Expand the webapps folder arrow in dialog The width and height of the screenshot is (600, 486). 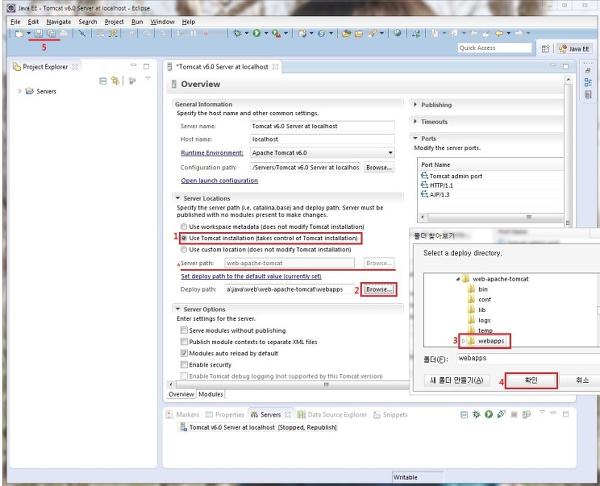pos(463,341)
